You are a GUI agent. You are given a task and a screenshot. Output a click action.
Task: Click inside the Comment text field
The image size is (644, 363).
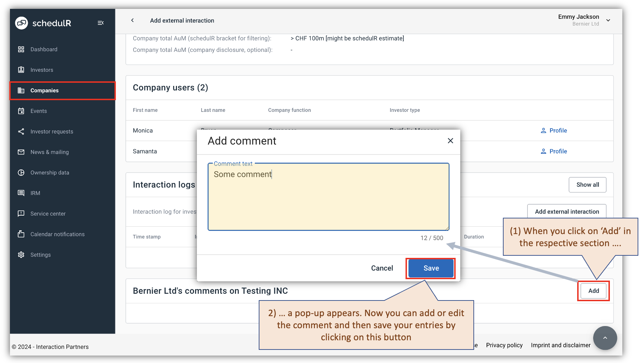point(328,196)
